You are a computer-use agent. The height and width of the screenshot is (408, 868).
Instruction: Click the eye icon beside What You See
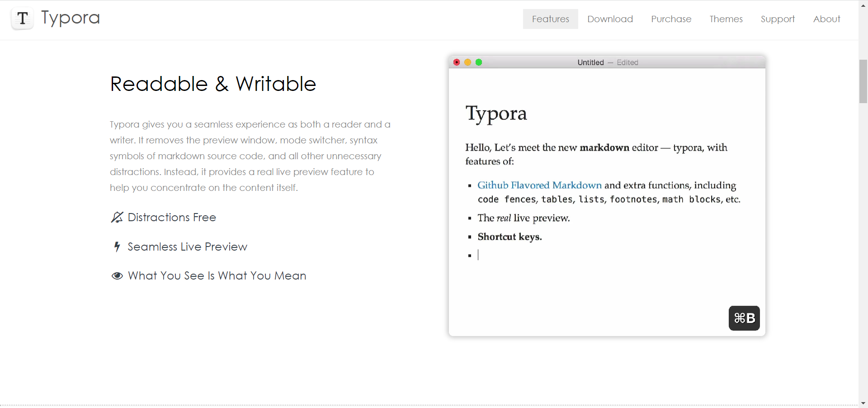[117, 276]
